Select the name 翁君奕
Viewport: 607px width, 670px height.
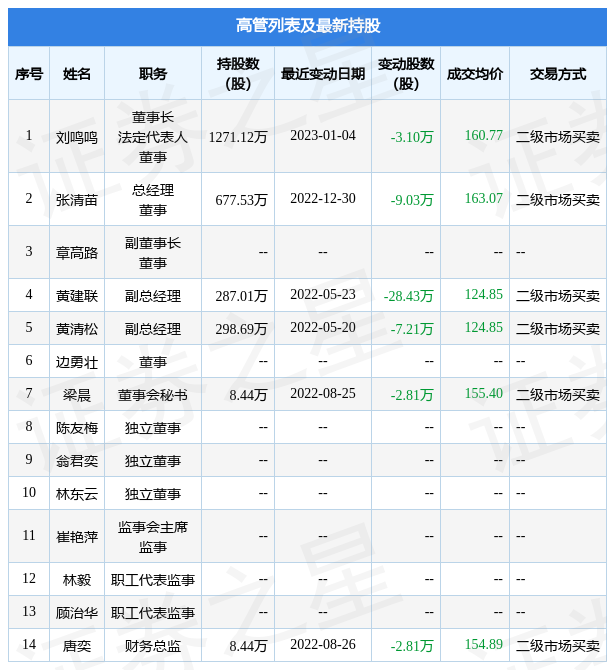pos(77,461)
